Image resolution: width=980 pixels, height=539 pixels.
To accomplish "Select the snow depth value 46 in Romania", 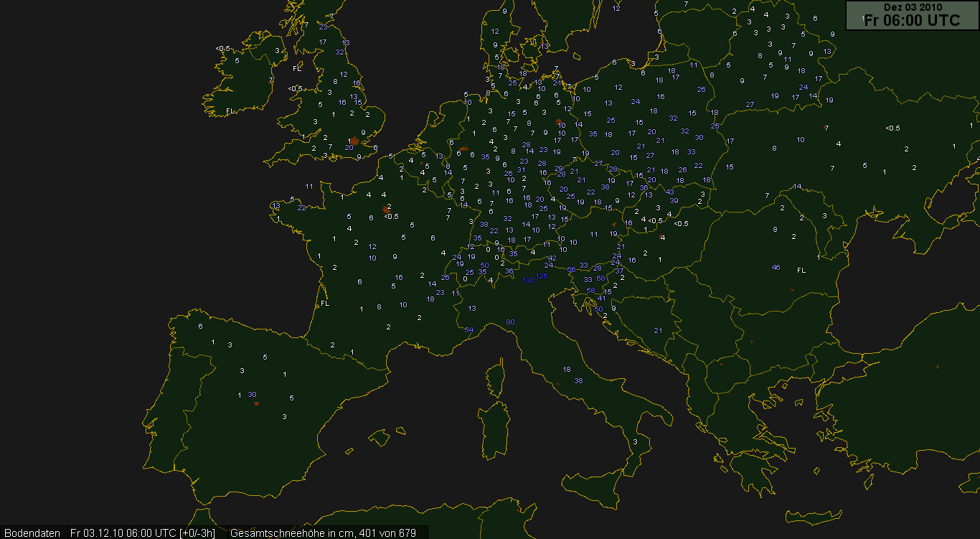I will pos(776,268).
